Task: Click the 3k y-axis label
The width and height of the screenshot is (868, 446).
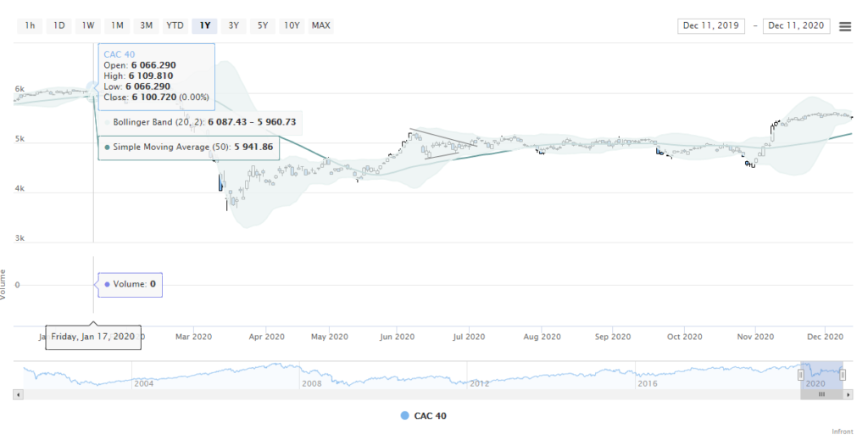Action: click(19, 238)
